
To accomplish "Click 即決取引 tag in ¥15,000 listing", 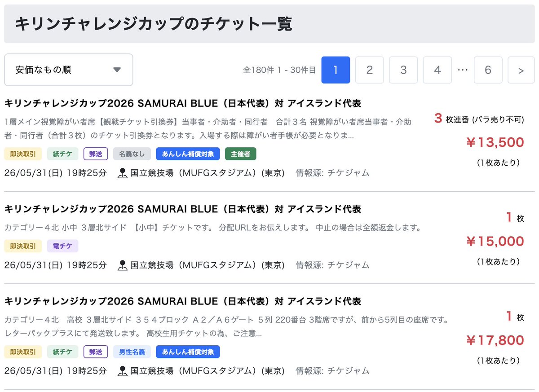I will point(23,246).
